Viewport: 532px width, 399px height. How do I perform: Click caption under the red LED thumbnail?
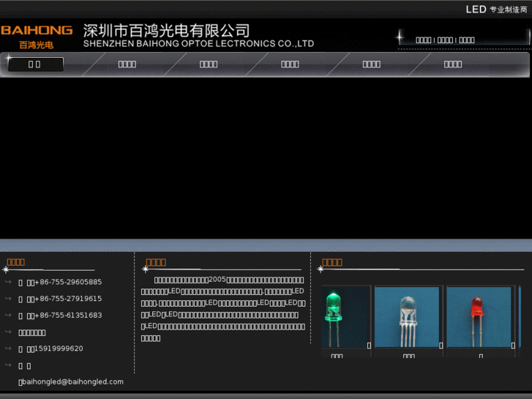pyautogui.click(x=481, y=356)
